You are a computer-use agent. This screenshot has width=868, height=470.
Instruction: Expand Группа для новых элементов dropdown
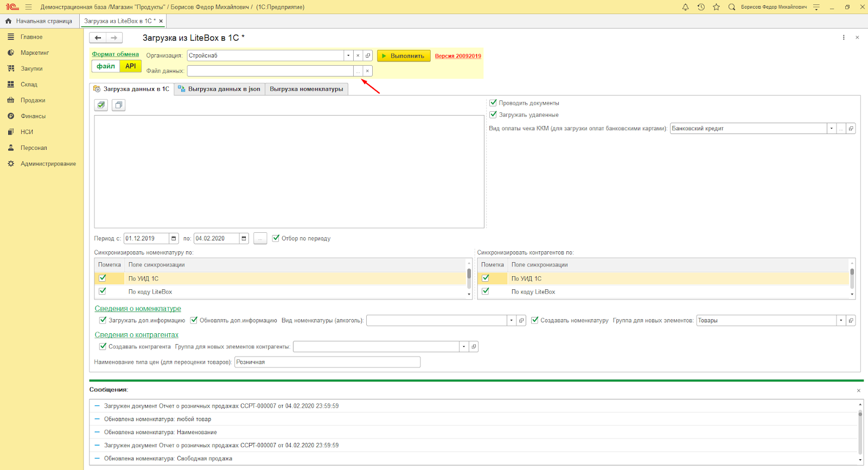point(841,320)
